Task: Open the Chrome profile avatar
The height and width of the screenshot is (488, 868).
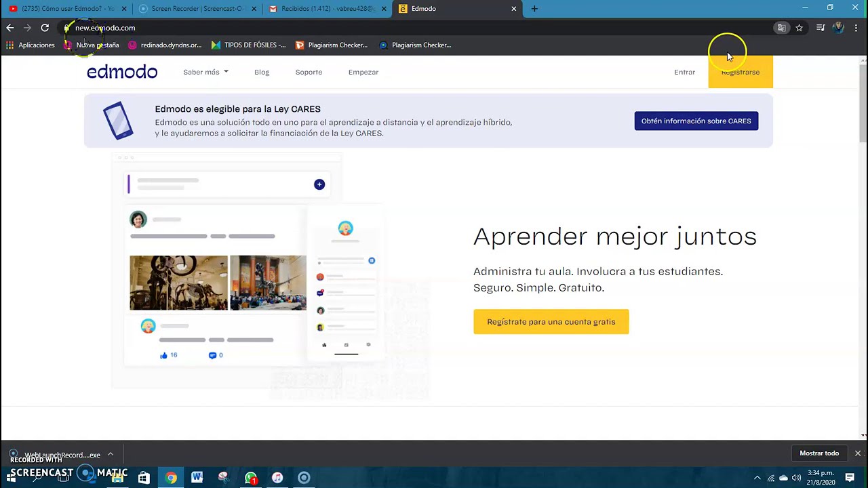Action: (838, 28)
